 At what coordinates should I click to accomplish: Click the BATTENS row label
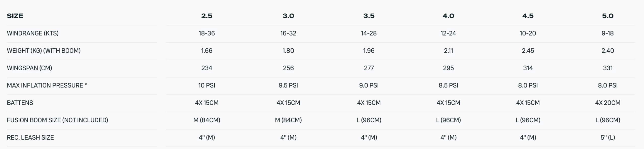pyautogui.click(x=20, y=103)
